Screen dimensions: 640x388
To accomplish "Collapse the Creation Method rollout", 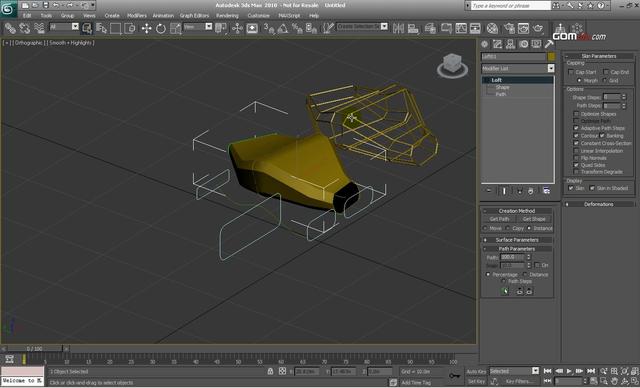I will [x=517, y=211].
